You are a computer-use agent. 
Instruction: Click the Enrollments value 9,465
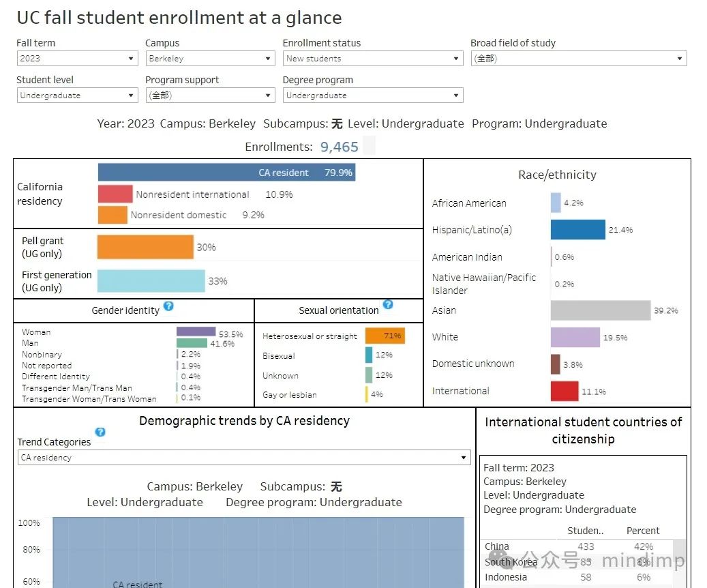(x=339, y=147)
